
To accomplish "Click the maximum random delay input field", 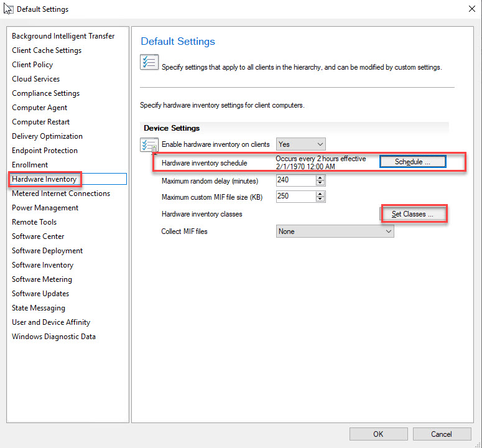I will pos(295,180).
